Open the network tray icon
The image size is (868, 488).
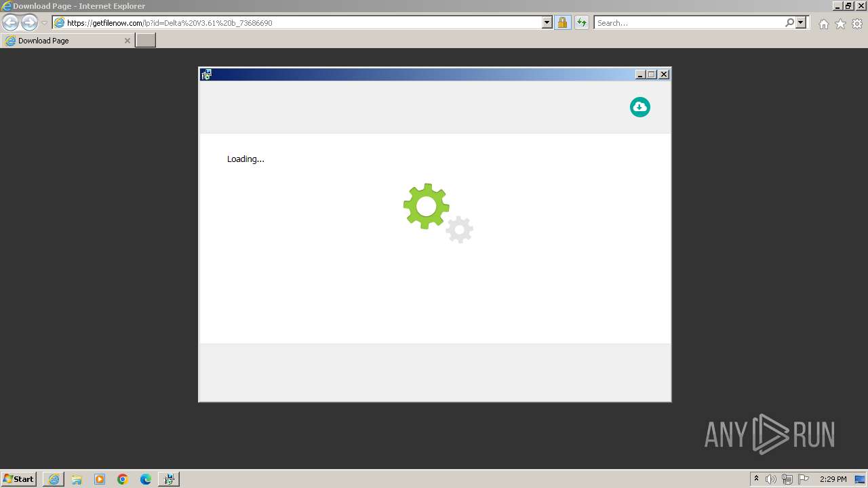point(787,479)
